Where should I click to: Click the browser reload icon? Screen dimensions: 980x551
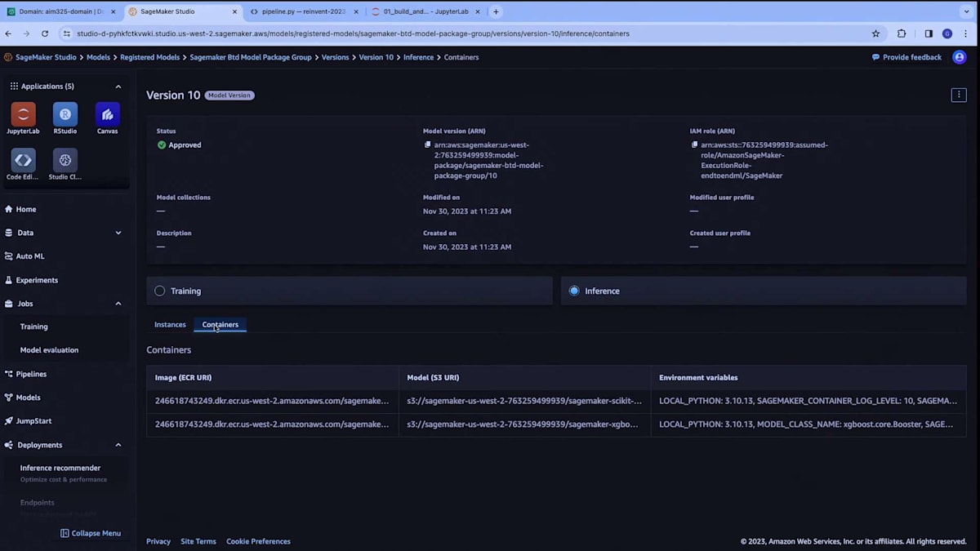coord(45,33)
